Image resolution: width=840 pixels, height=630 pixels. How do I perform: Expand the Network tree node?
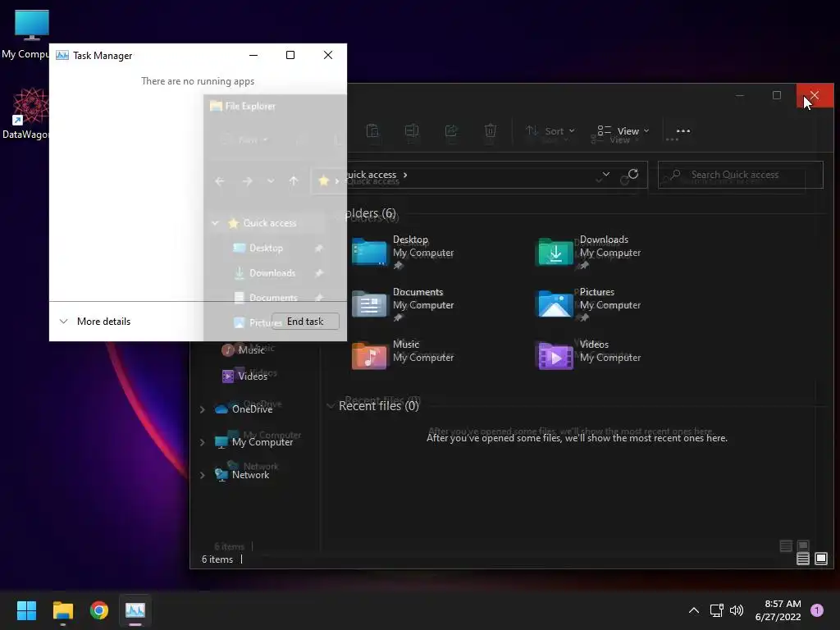[x=203, y=475]
